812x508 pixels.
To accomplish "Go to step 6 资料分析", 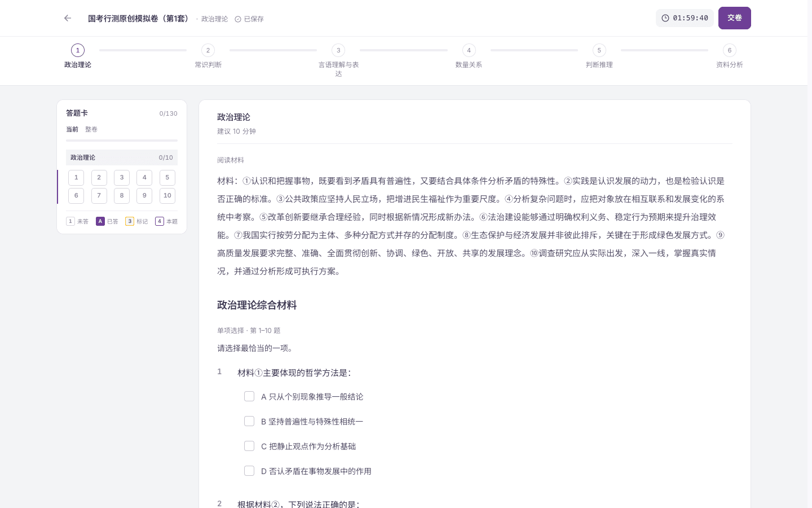I will [x=730, y=56].
